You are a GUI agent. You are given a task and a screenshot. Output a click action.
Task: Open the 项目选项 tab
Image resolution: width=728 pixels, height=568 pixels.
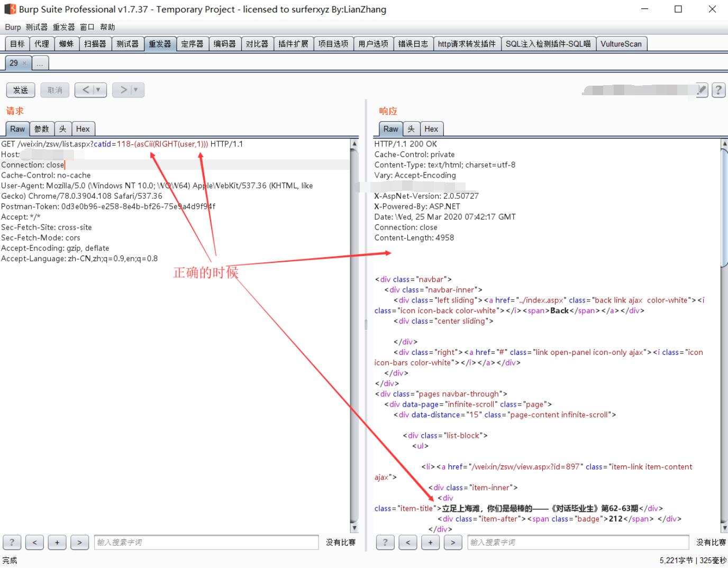tap(333, 44)
